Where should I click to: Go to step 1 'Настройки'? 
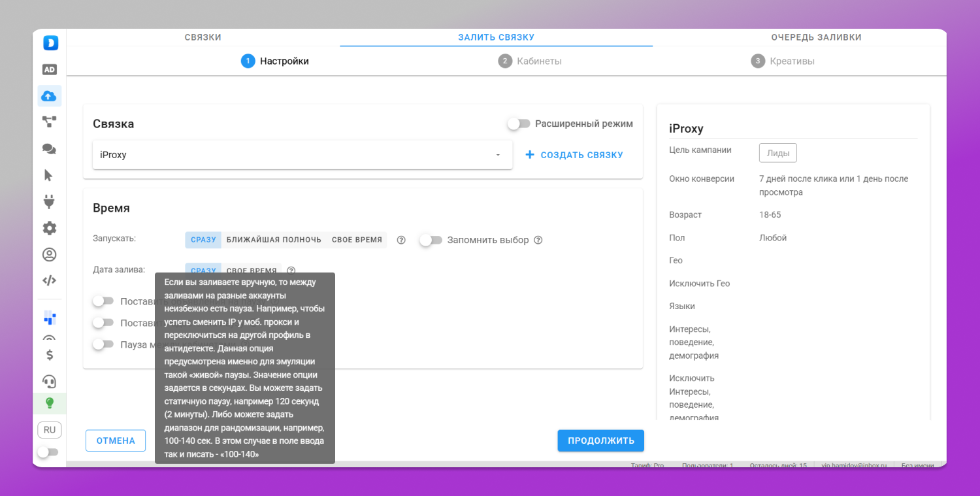point(275,61)
